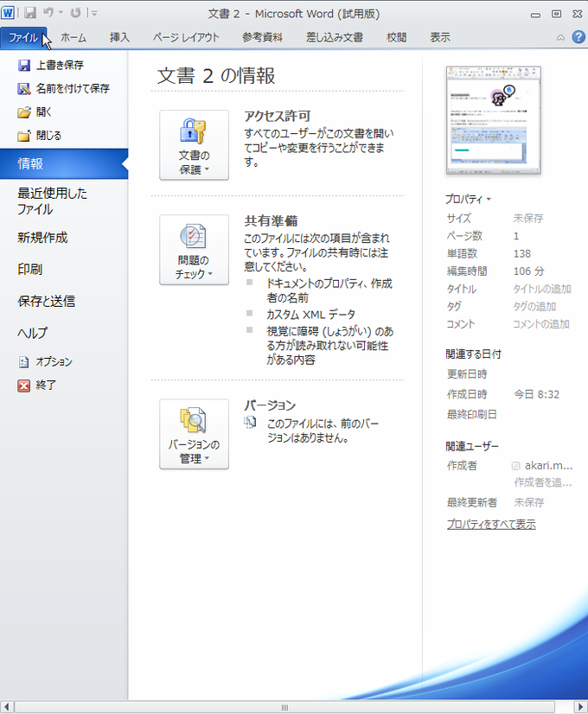The height and width of the screenshot is (714, 588).
Task: Switch to the ホーム tab
Action: pos(73,38)
